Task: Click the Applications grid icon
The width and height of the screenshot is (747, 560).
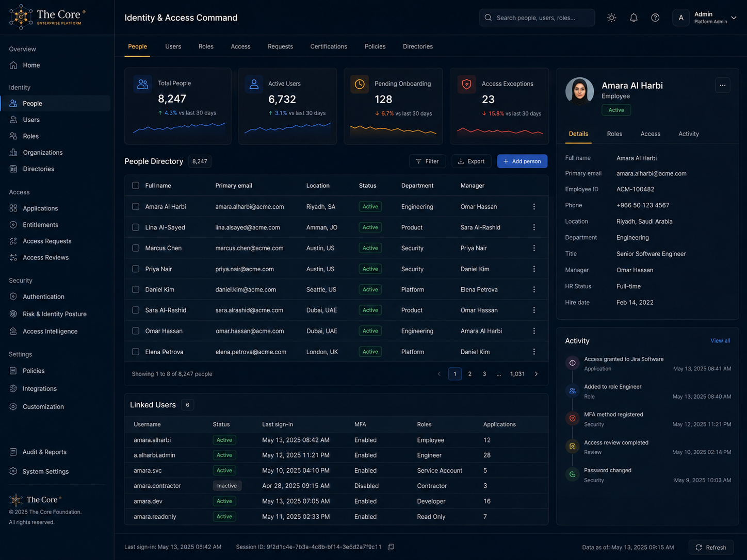Action: point(13,208)
